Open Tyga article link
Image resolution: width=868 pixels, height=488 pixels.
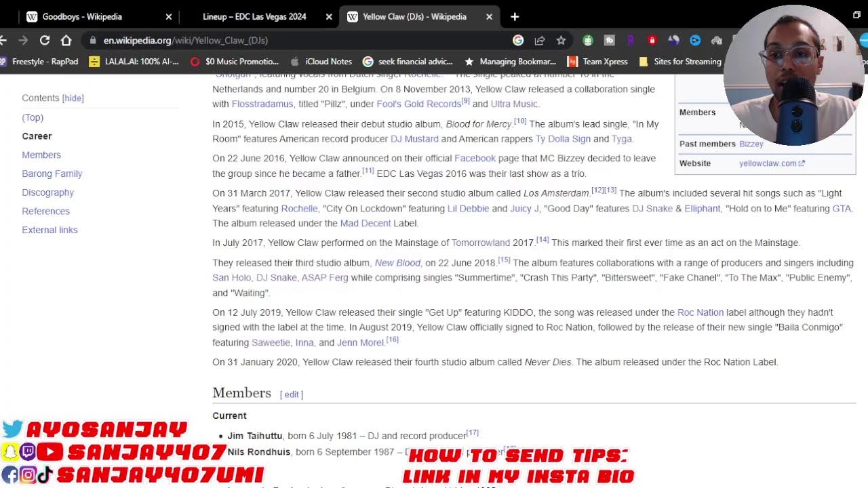622,139
